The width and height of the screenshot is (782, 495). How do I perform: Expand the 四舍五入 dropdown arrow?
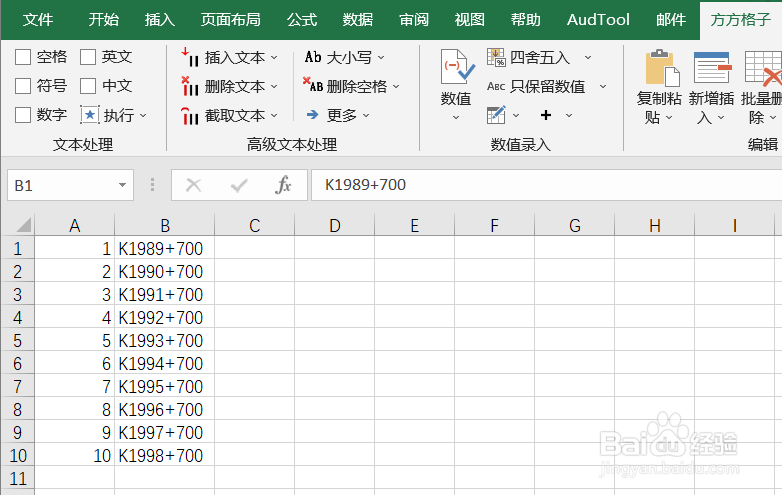[x=588, y=58]
